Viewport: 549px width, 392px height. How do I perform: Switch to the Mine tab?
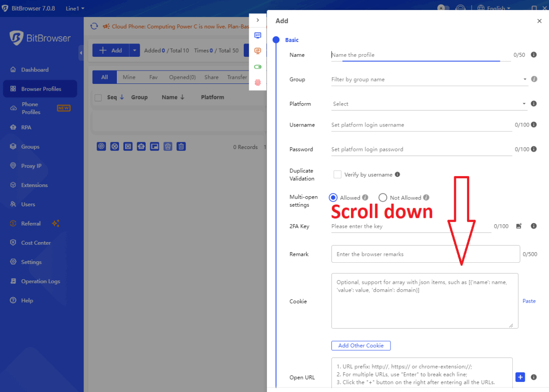[129, 77]
